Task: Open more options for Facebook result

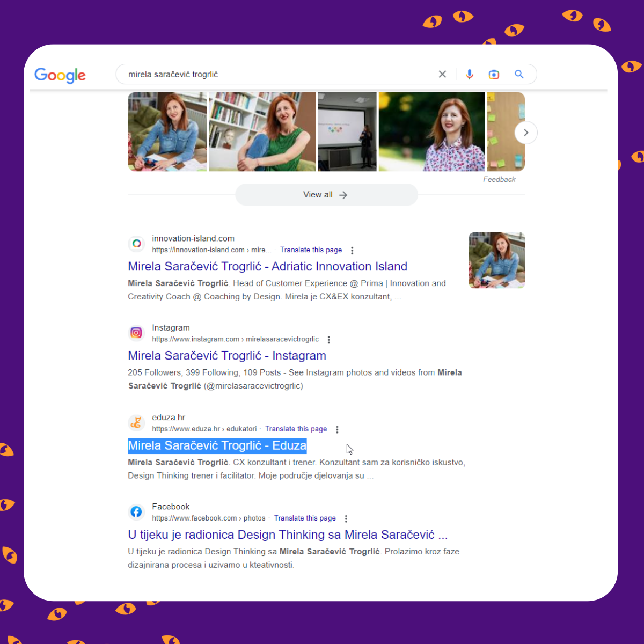Action: 346,519
